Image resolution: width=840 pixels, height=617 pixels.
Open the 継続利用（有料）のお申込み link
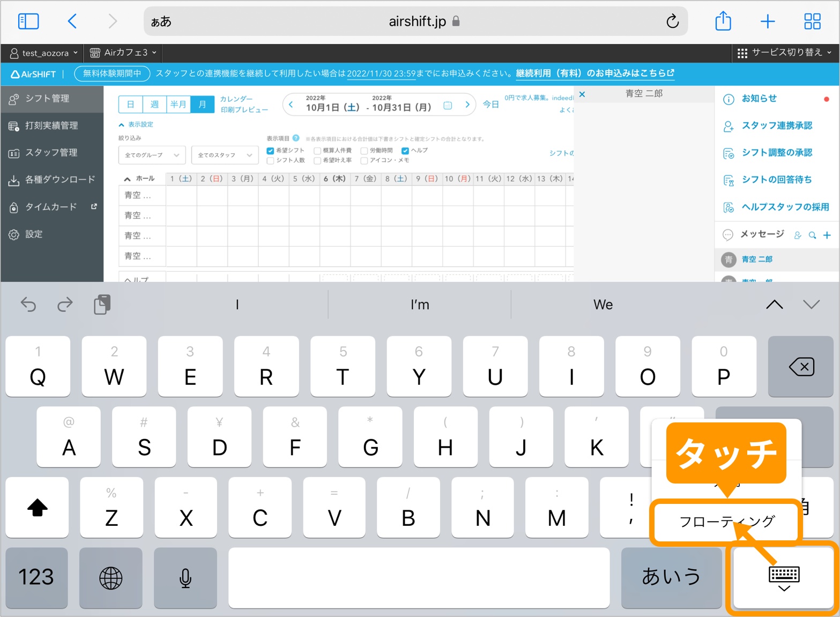(593, 73)
